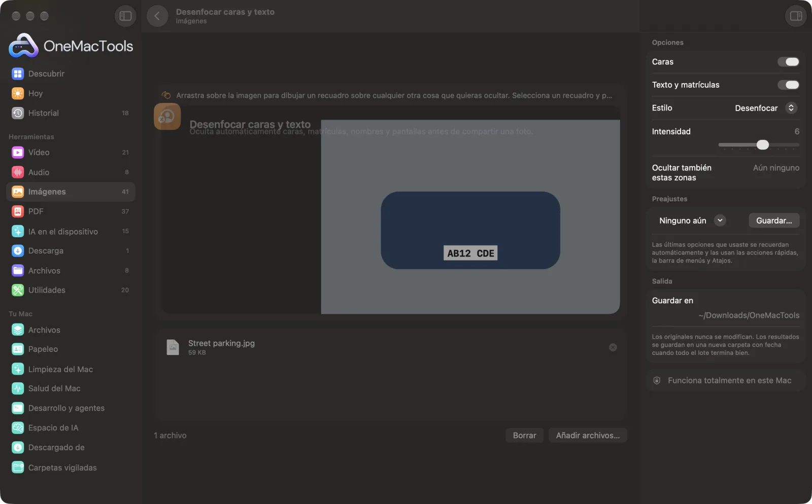Toggle the right inspector panel button

tap(796, 16)
